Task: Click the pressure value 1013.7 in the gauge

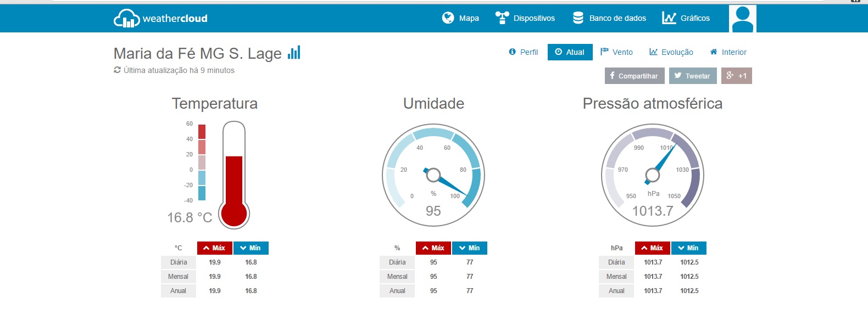Action: click(653, 211)
